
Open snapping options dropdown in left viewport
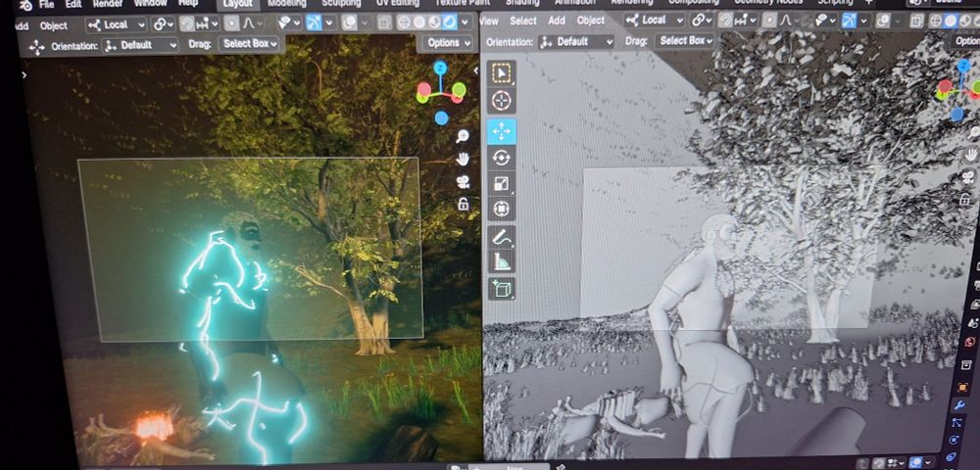coord(207,24)
